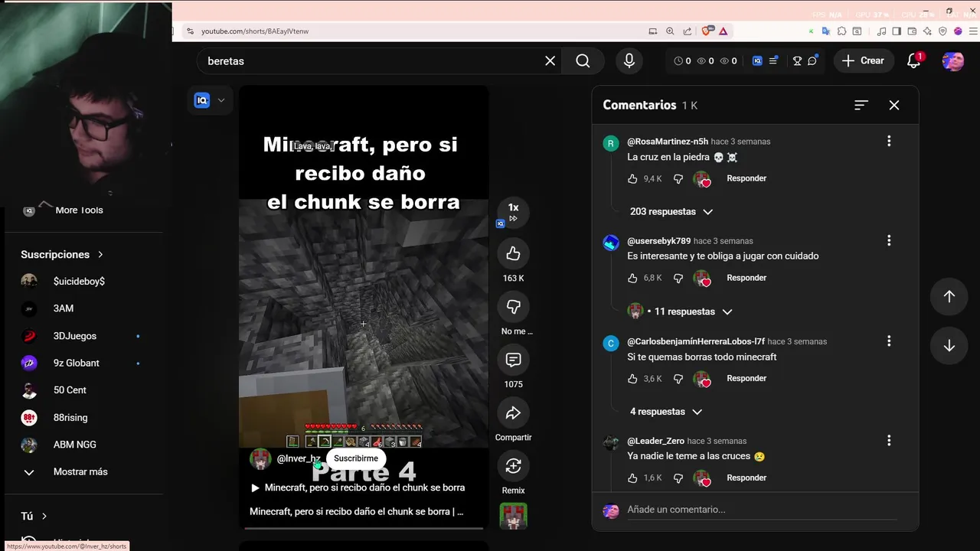
Task: Dislike RosaMartinez-n5h's comment
Action: click(x=678, y=178)
